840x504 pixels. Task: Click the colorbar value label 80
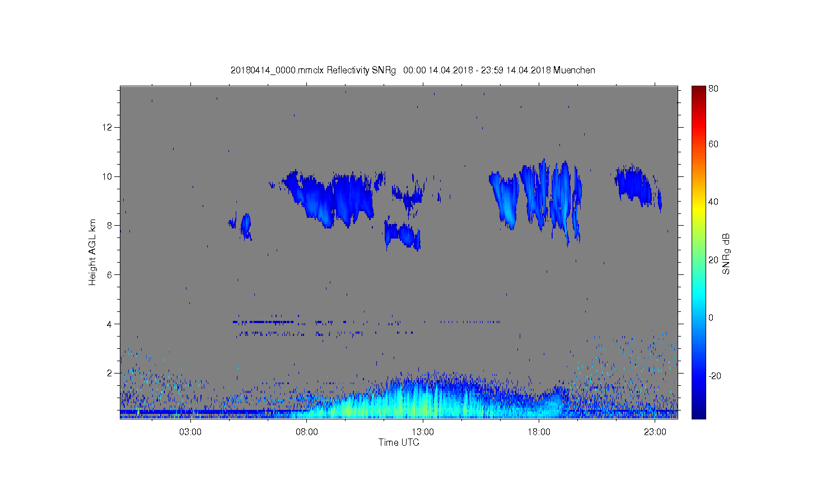pos(713,88)
